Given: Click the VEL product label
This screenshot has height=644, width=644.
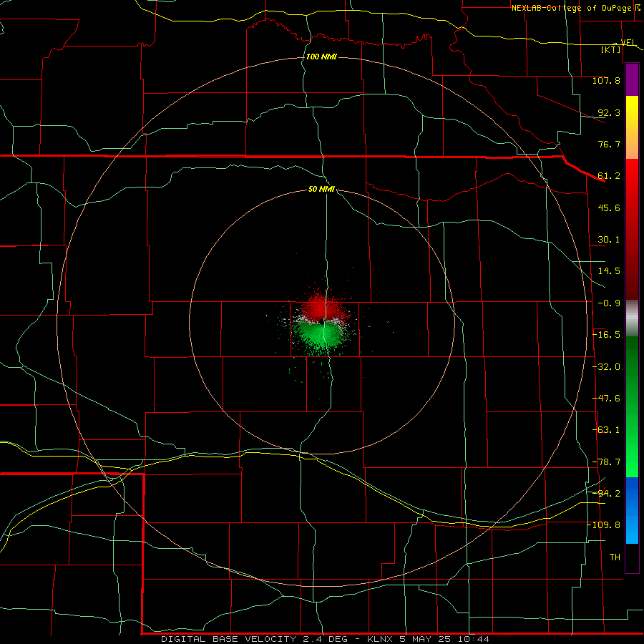Looking at the screenshot, I should point(628,42).
